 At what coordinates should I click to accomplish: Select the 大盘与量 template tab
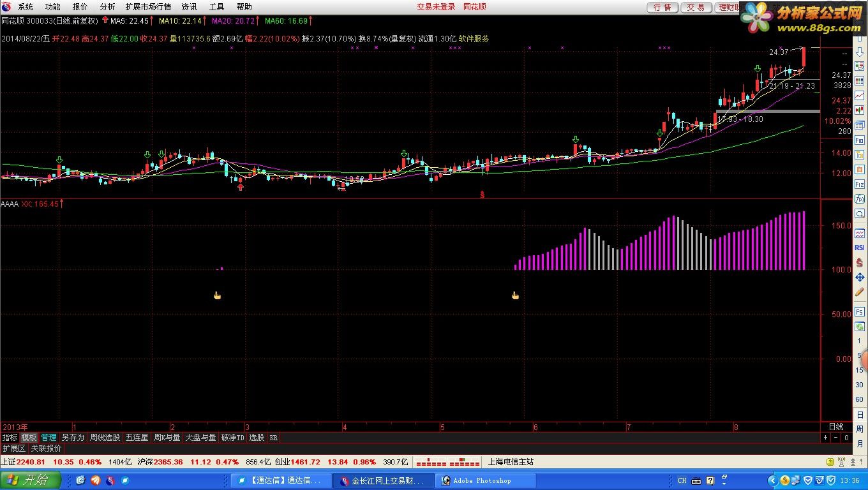pyautogui.click(x=200, y=438)
